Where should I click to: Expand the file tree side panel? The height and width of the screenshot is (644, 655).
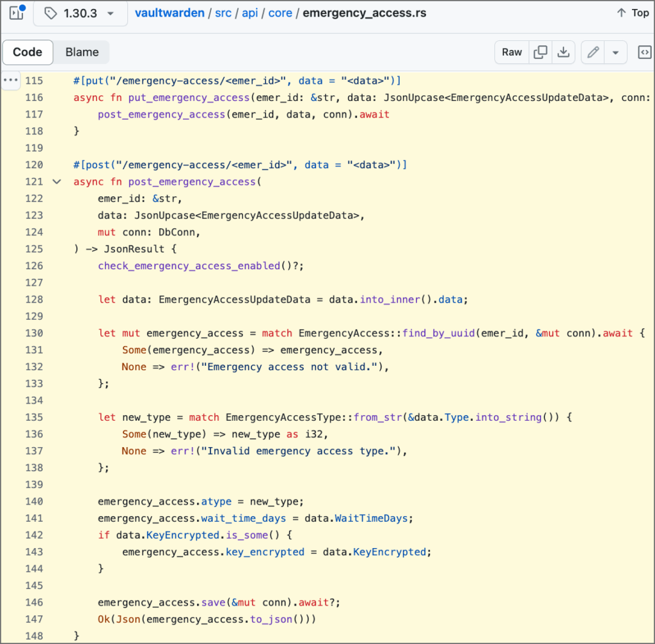[x=16, y=13]
